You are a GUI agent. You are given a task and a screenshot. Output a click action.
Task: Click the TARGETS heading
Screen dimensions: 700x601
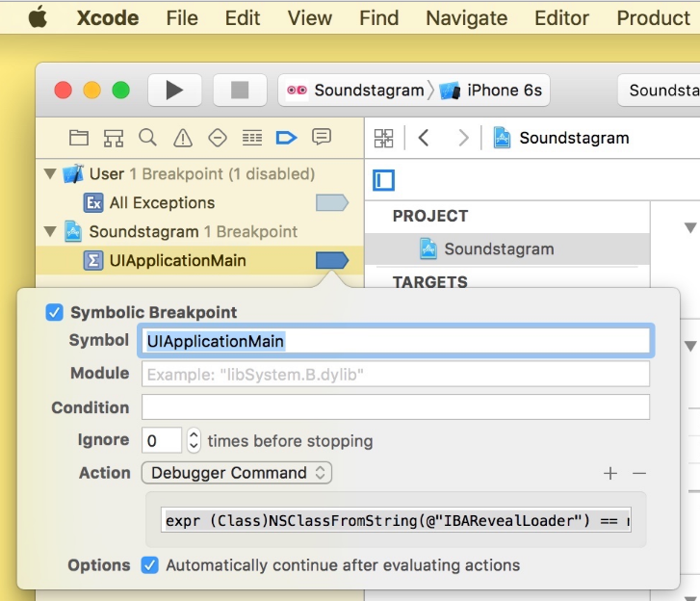tap(429, 282)
